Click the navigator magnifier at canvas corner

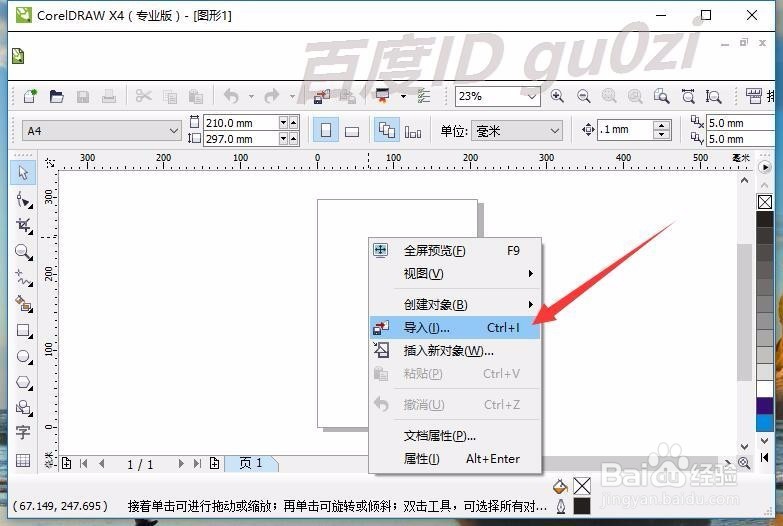tap(744, 463)
